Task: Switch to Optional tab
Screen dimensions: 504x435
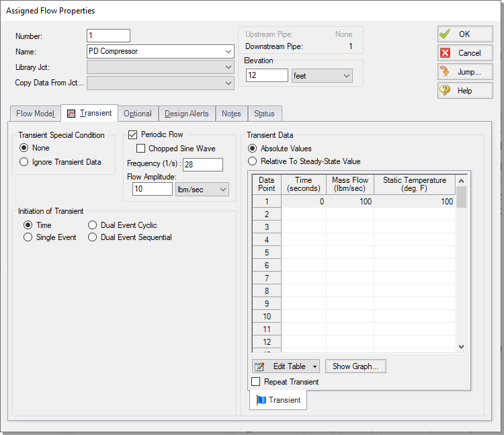Action: pos(138,114)
